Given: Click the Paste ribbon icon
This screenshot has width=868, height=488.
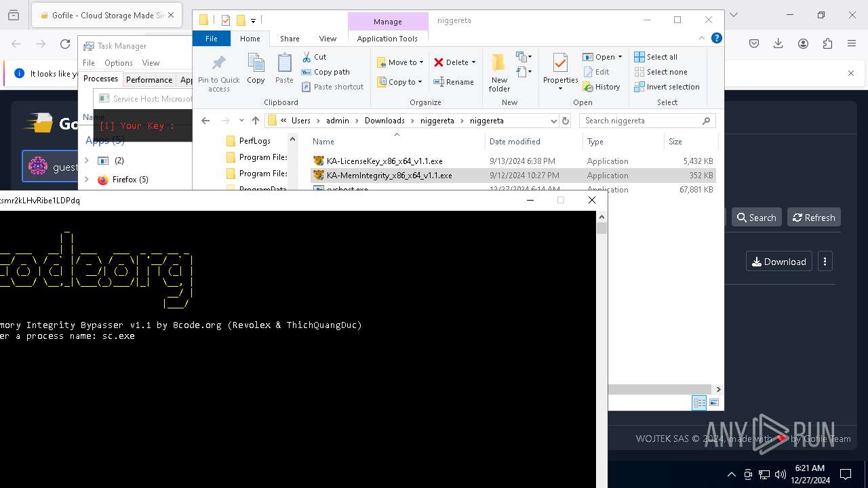Looking at the screenshot, I should (284, 68).
